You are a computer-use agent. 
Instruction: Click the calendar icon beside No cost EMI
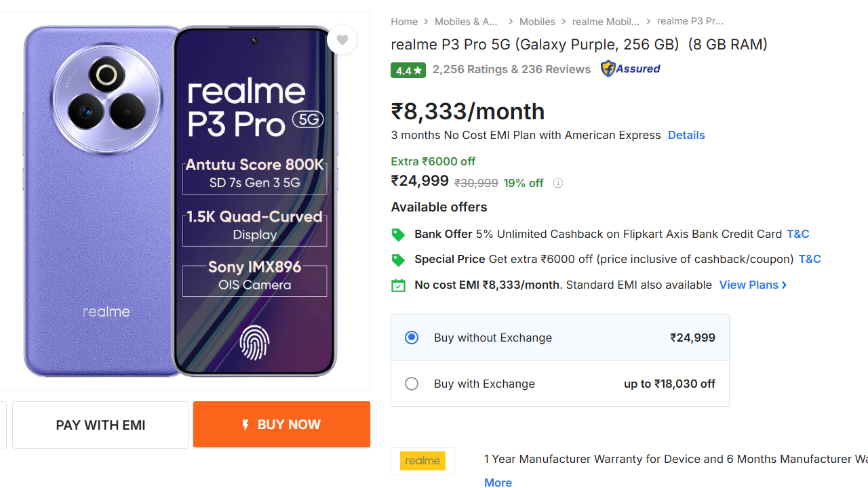tap(398, 285)
